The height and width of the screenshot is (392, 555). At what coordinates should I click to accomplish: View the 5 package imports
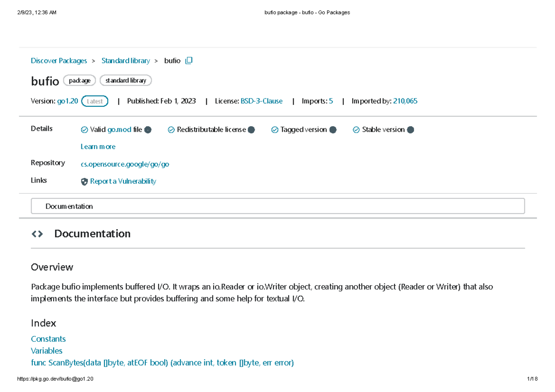[x=331, y=101]
